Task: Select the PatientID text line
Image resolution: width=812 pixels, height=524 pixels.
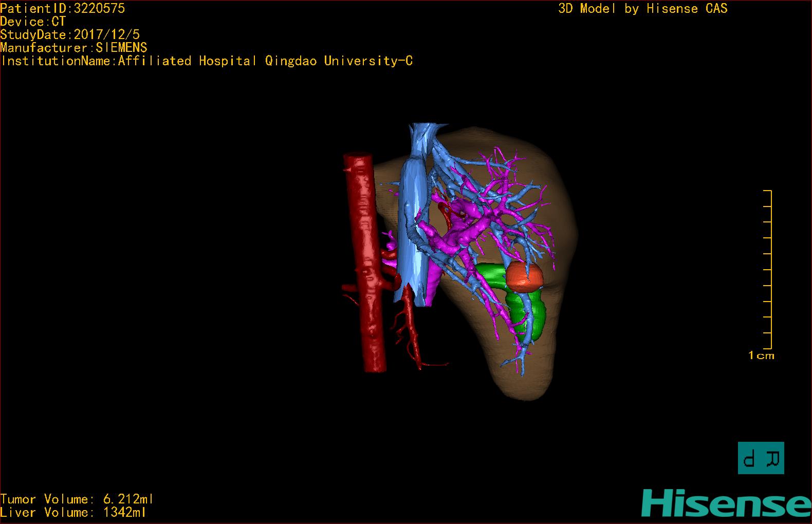Action: 62,8
